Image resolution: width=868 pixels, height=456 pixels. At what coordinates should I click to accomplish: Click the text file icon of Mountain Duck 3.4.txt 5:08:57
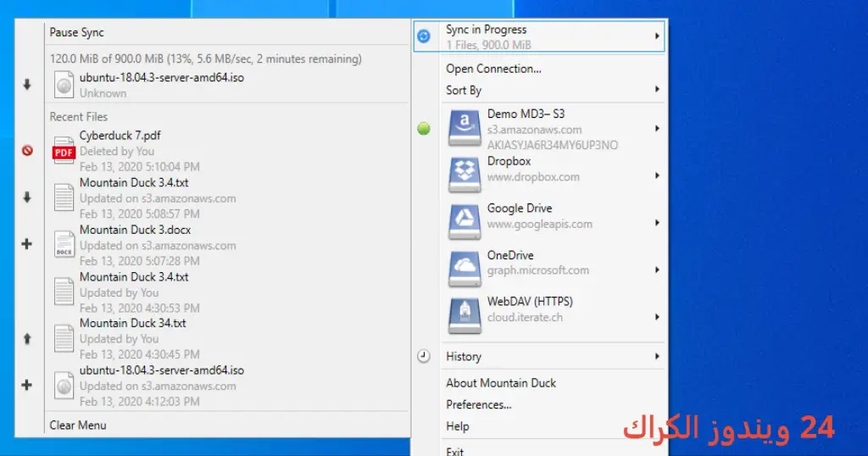[64, 197]
